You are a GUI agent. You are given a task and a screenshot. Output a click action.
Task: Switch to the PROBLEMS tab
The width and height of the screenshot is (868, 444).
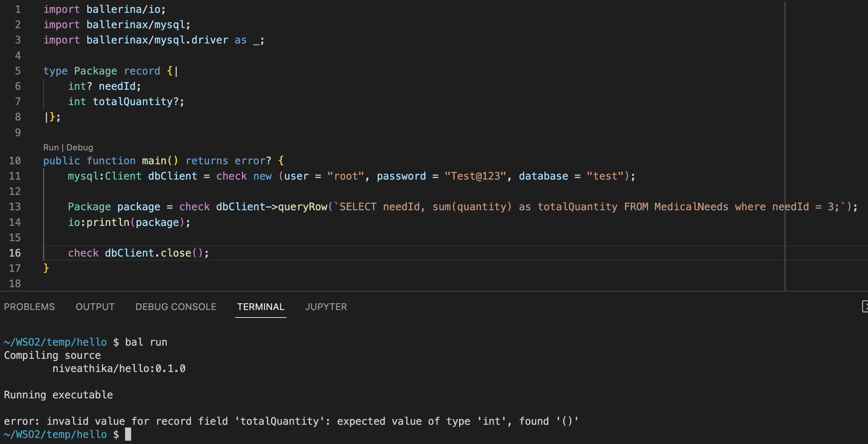pyautogui.click(x=30, y=306)
